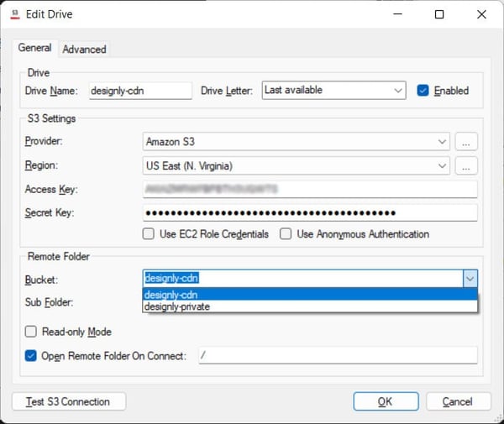The image size is (504, 424).
Task: Click the ellipsis button next to Provider
Action: tap(466, 141)
